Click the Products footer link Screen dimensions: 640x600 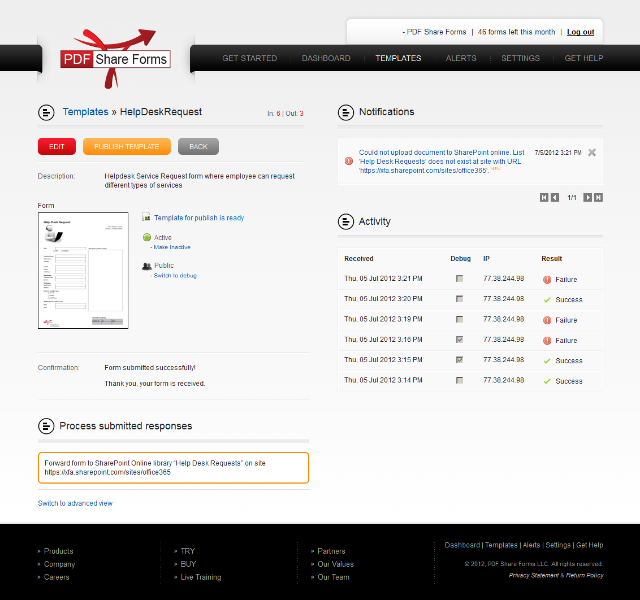click(x=58, y=551)
